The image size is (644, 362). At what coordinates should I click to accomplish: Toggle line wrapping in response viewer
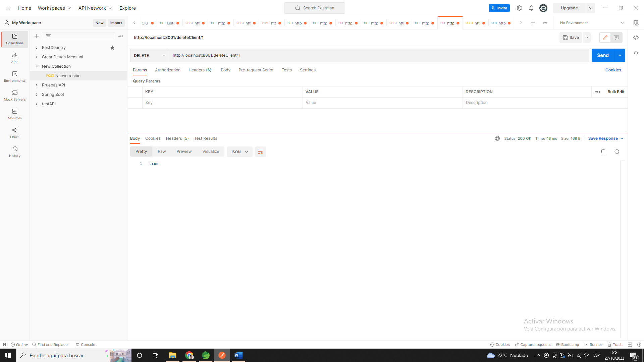click(261, 152)
